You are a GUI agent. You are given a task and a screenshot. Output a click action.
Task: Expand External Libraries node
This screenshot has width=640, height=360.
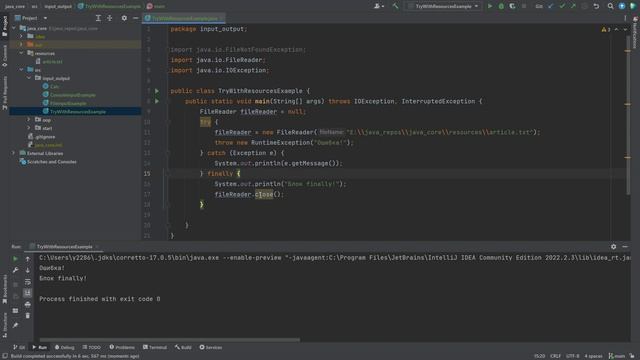coord(14,153)
